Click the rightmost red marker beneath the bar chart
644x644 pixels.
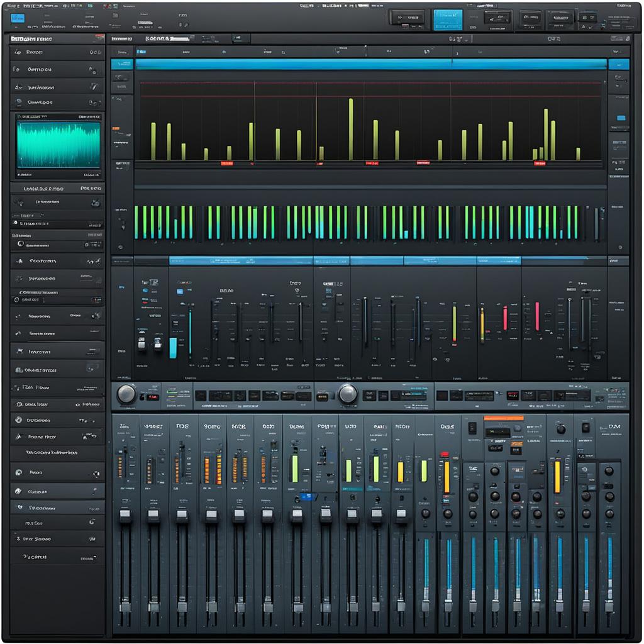coord(540,164)
